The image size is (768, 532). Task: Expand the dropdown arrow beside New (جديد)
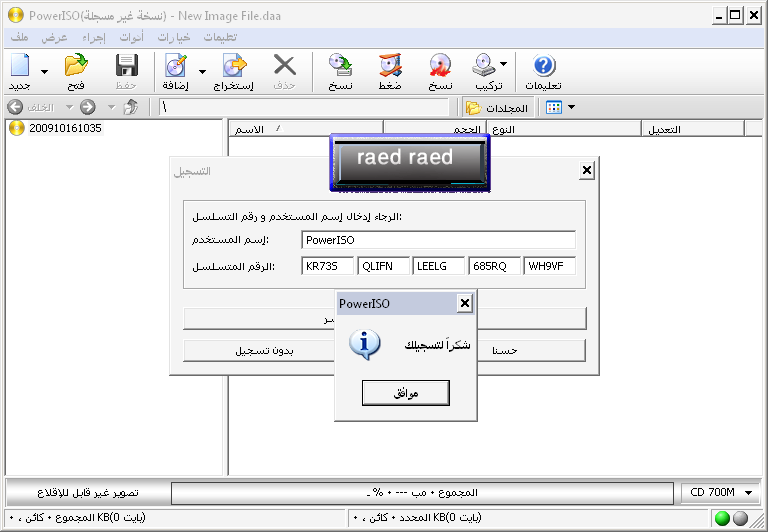point(44,72)
